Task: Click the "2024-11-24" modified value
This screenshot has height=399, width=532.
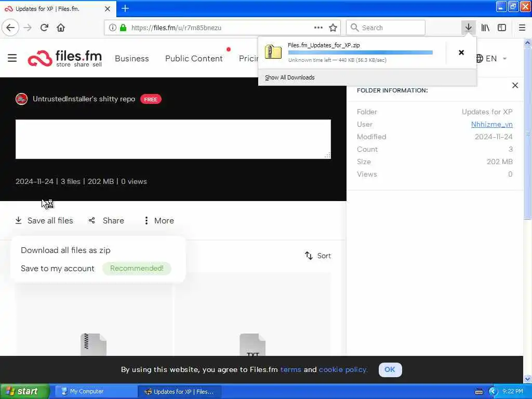Action: [494, 137]
